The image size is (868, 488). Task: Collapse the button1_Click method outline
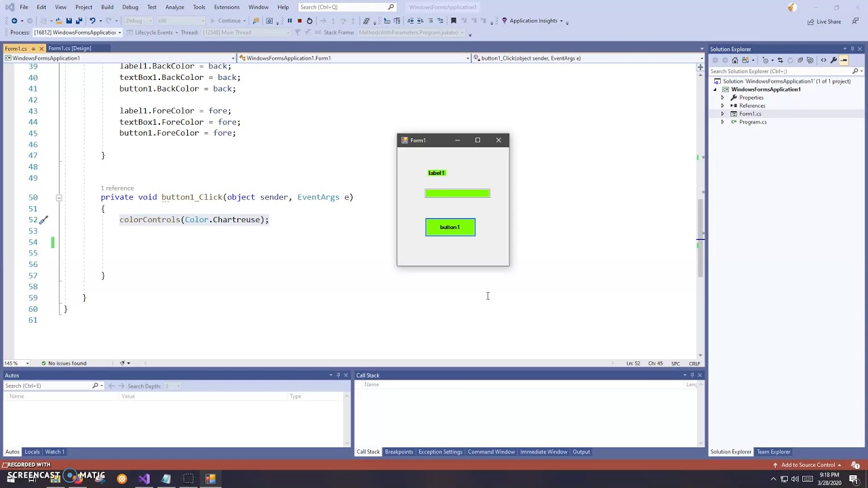[x=59, y=197]
